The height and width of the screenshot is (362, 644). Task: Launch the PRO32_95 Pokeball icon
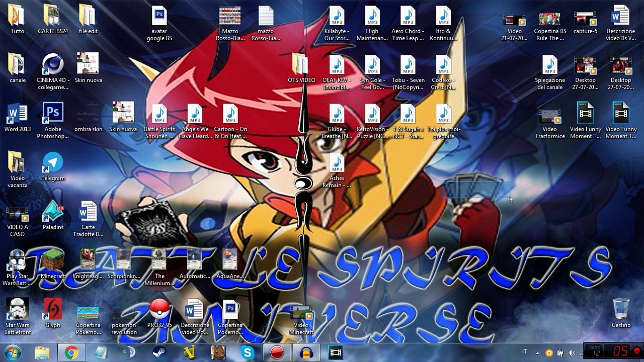pyautogui.click(x=159, y=310)
